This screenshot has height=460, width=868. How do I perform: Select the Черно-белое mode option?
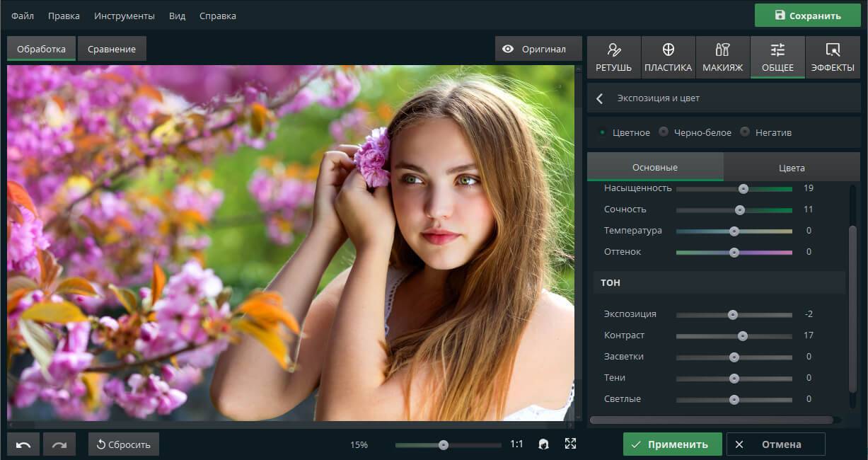pyautogui.click(x=664, y=132)
